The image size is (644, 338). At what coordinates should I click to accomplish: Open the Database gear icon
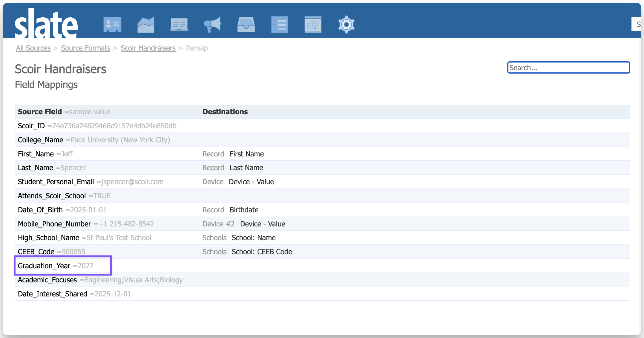pos(346,25)
